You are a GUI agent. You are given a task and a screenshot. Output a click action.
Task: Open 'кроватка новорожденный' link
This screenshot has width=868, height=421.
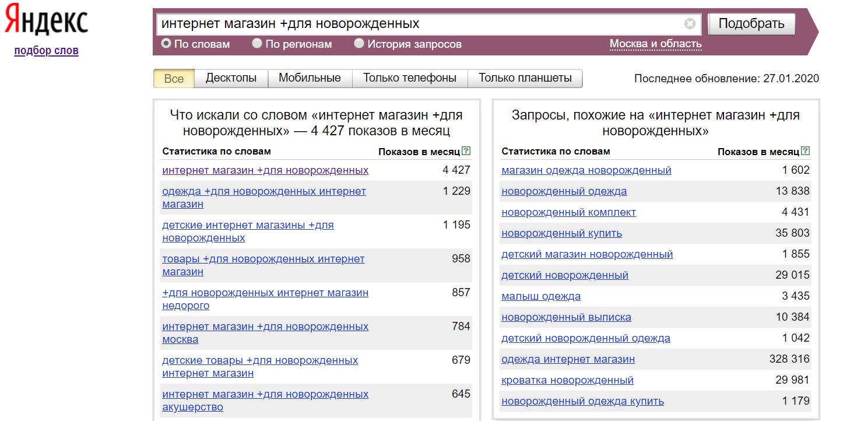point(567,380)
